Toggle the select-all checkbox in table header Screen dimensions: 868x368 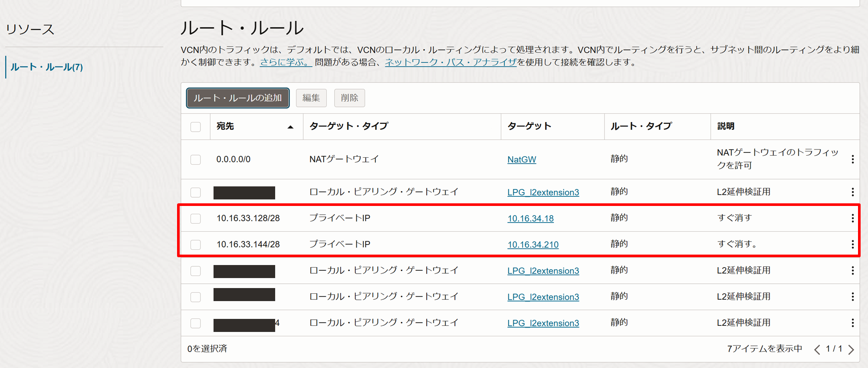tap(196, 127)
